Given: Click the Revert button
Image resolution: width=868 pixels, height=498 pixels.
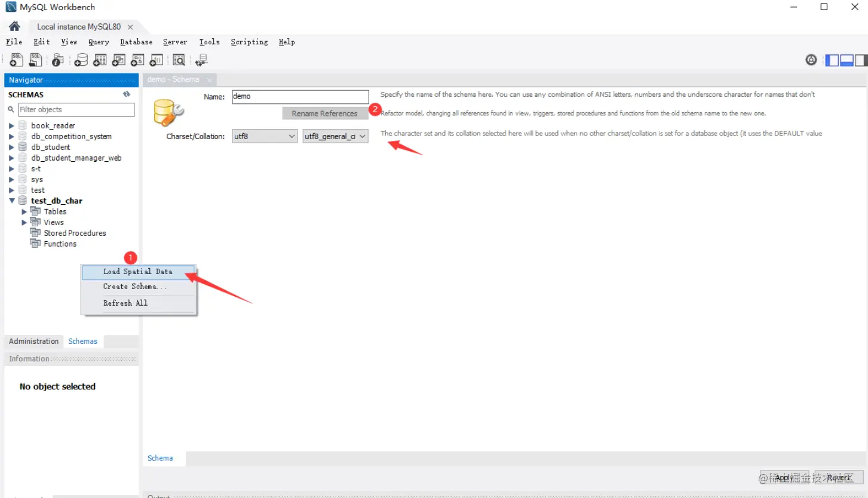Looking at the screenshot, I should click(839, 478).
